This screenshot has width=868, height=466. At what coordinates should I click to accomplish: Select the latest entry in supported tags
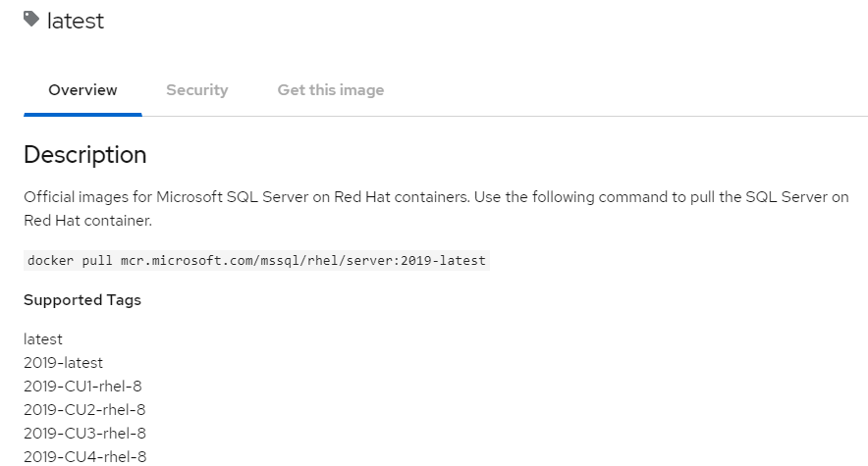43,339
